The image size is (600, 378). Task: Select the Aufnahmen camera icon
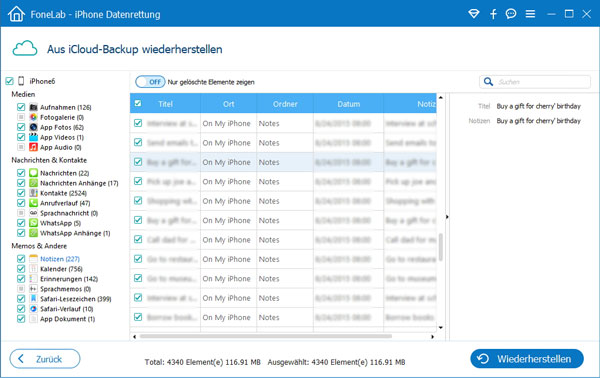click(x=34, y=107)
